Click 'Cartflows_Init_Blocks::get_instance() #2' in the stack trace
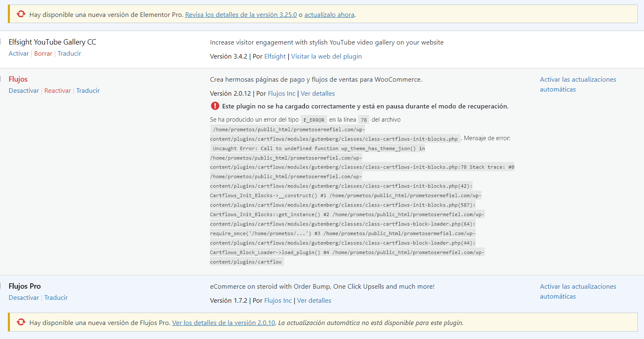This screenshot has height=339, width=644. pos(270,214)
